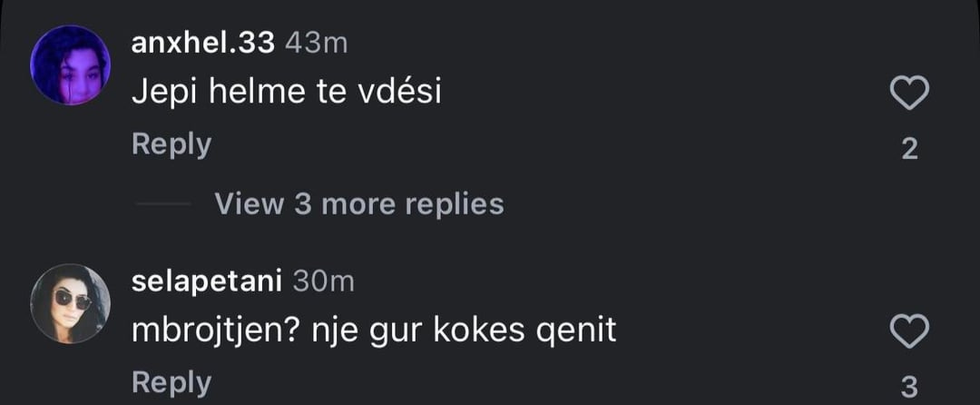Viewport: 980px width, 405px height.
Task: Like the anxhel.33 comment with heart icon
Action: click(909, 94)
